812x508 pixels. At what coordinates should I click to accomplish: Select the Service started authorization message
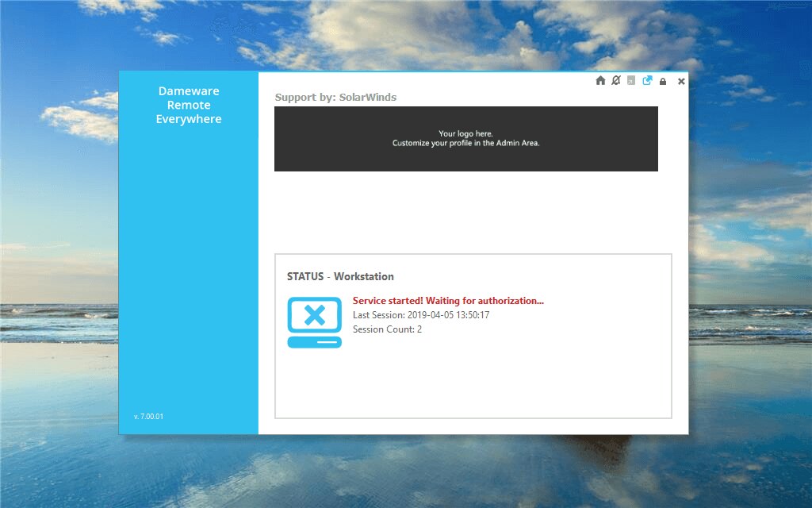(x=448, y=301)
